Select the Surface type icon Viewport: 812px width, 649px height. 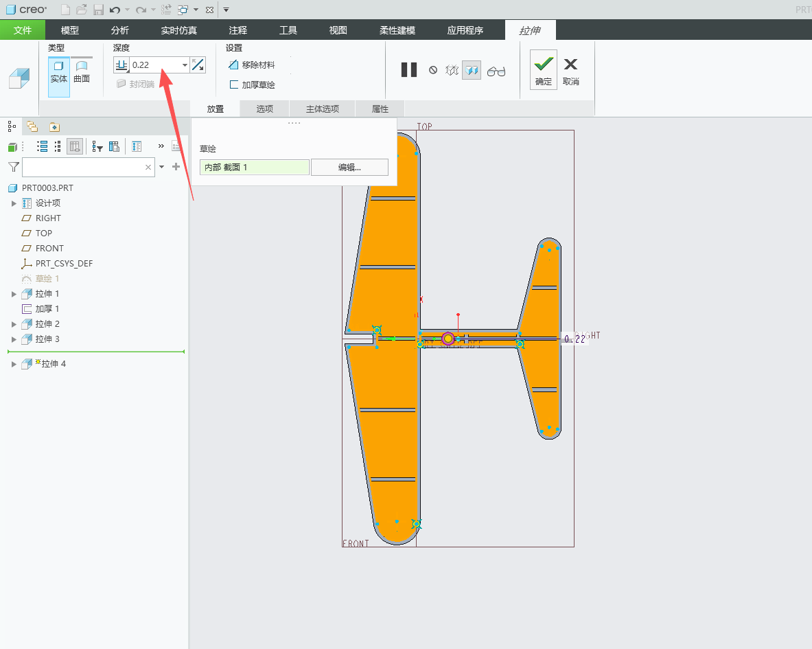click(82, 73)
